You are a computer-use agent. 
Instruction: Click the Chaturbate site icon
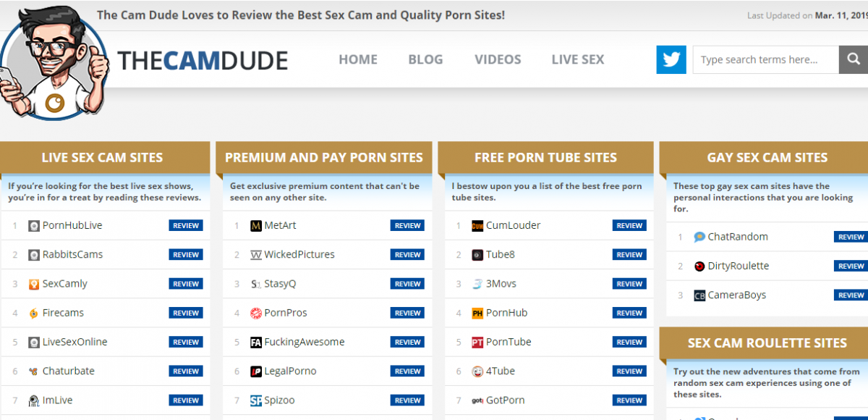34,371
